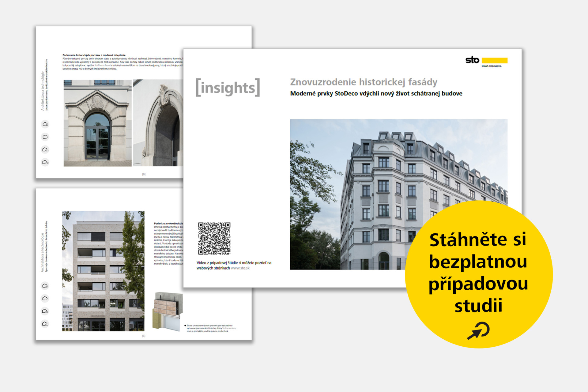588x392 pixels.
Task: Click the yellow bar beside sto logo
Action: pos(494,60)
